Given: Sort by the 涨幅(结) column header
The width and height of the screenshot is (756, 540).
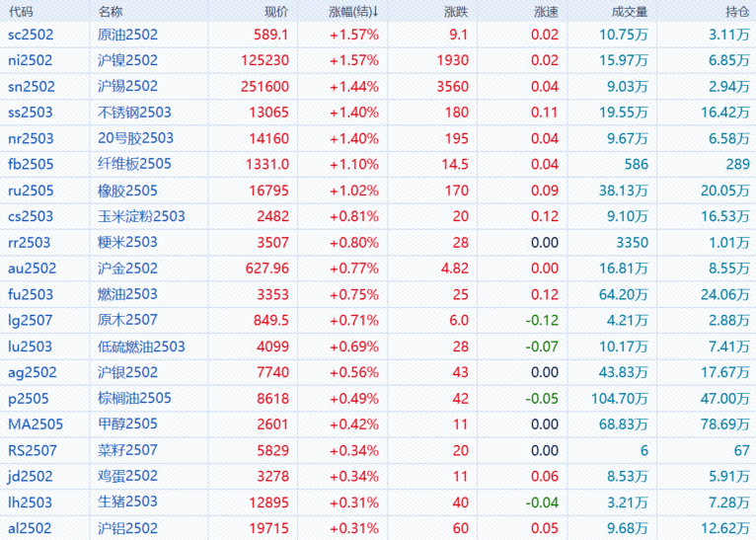Looking at the screenshot, I should coord(353,12).
